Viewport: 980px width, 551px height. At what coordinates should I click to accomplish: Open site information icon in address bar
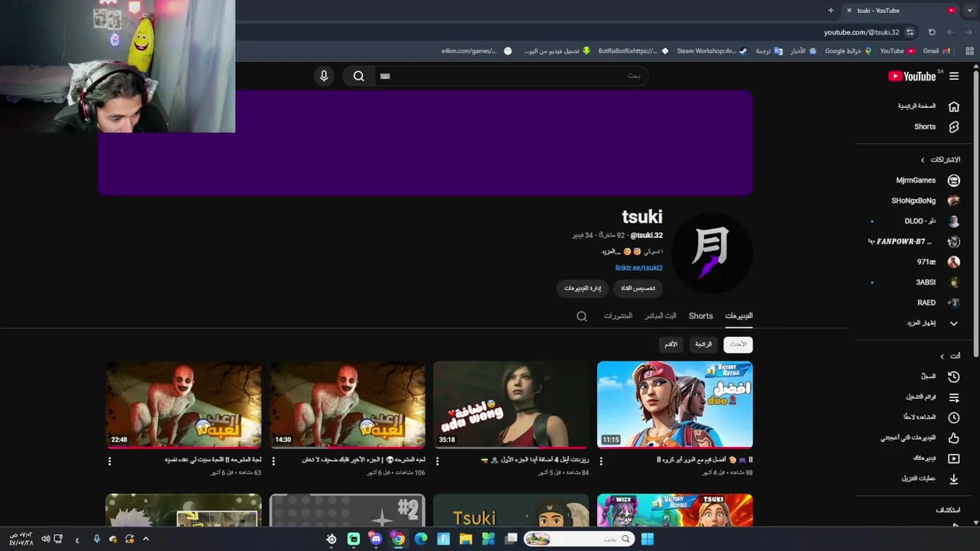tap(910, 32)
